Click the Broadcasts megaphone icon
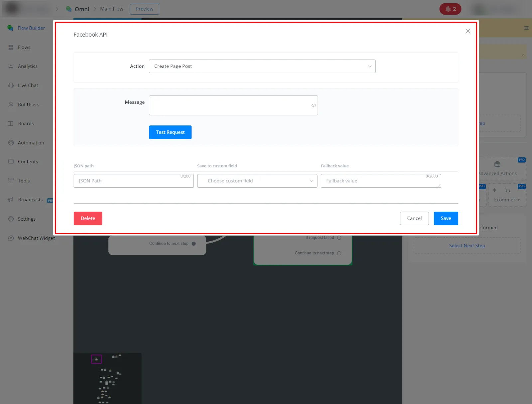This screenshot has width=532, height=404. pos(11,200)
